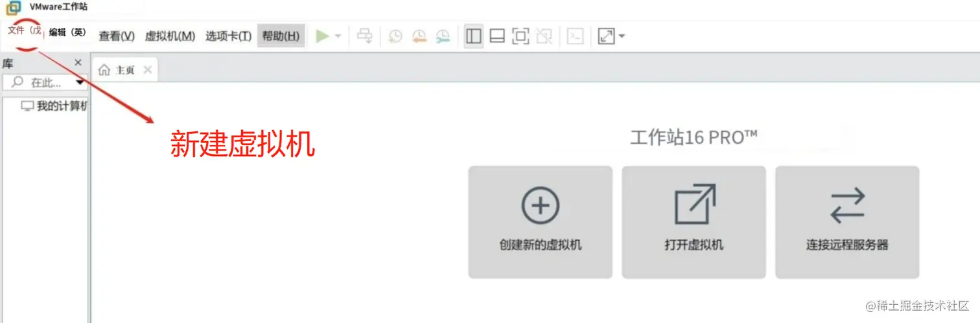
Task: Click the VMware logo in the title bar
Action: pos(13,7)
